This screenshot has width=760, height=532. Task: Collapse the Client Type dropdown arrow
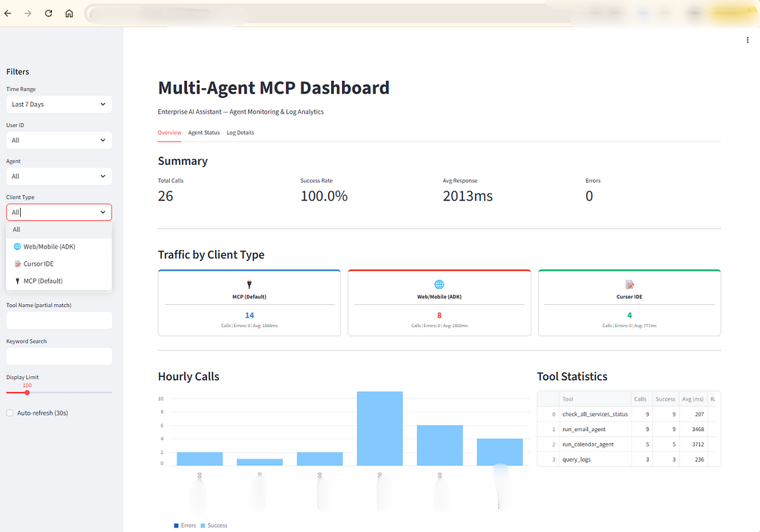coord(102,212)
